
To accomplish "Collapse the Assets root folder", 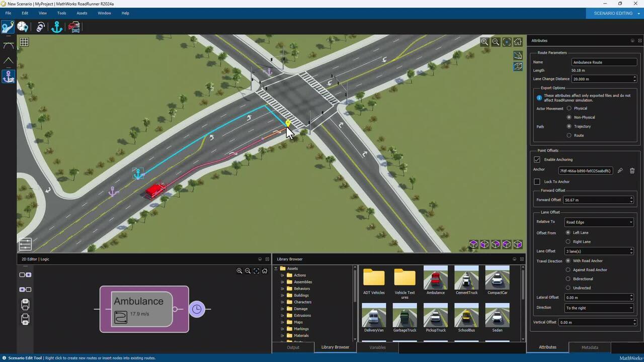I will [276, 268].
